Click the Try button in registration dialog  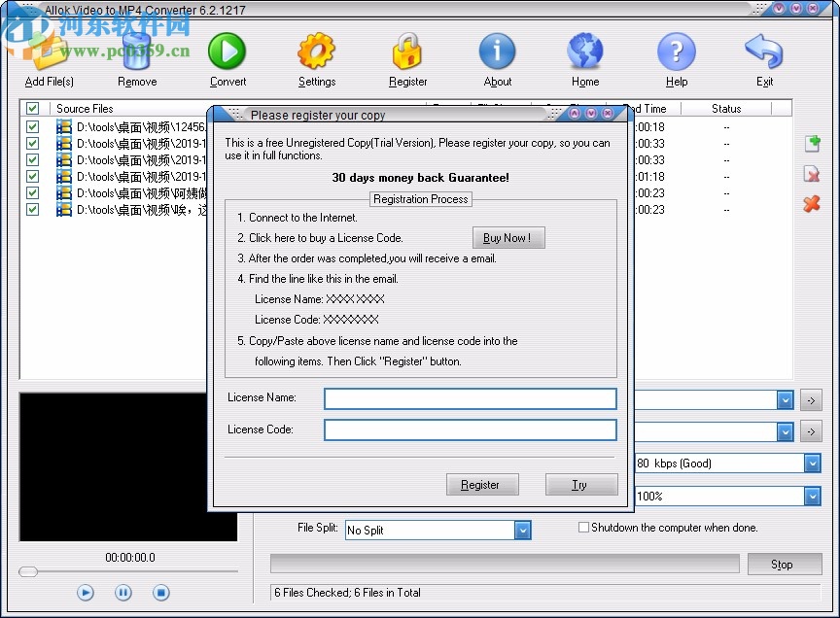click(581, 484)
